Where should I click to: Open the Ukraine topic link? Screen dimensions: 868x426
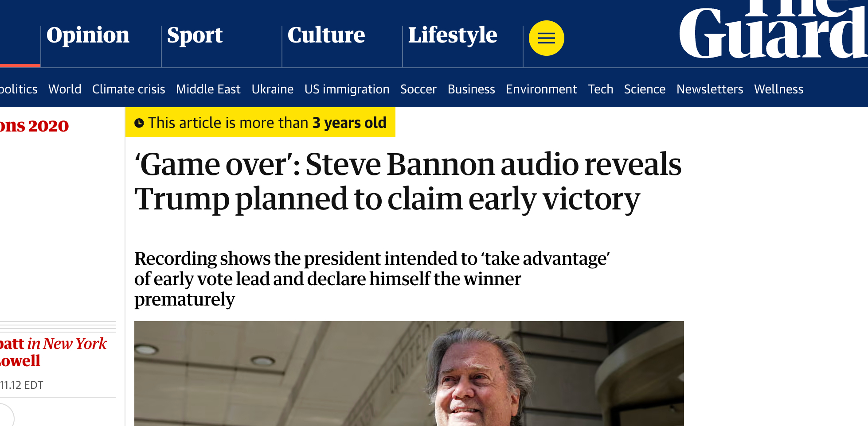(x=272, y=89)
